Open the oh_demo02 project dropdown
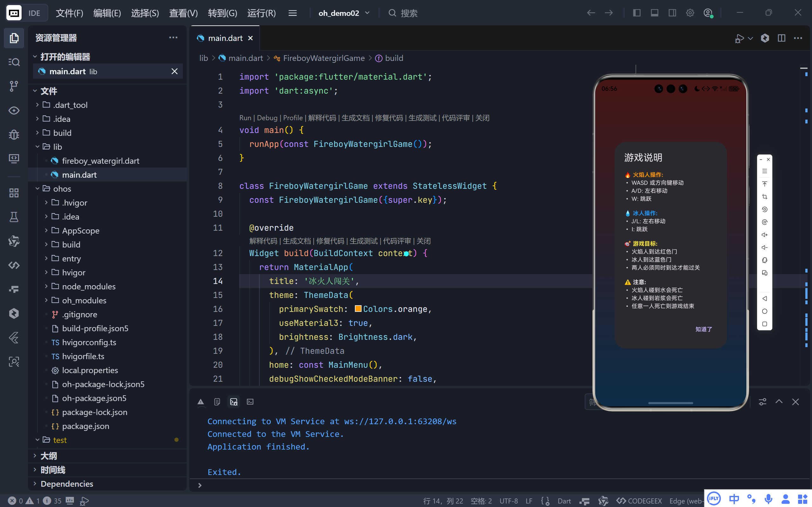 [x=344, y=13]
